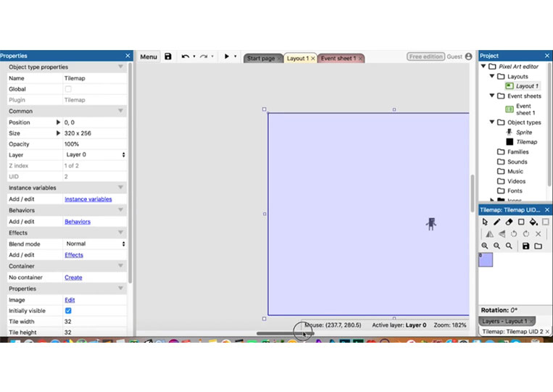Open the Blend mode dropdown
553x392 pixels.
[x=94, y=244]
